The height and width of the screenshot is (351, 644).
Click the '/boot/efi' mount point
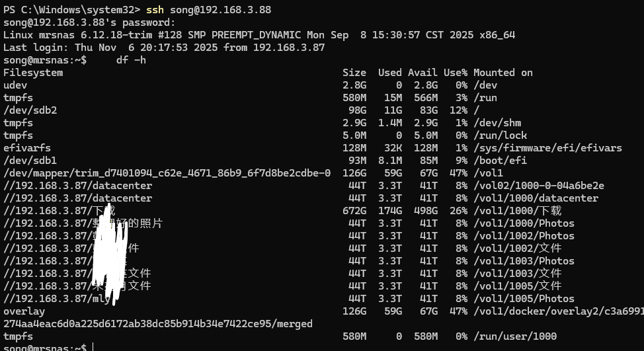click(x=500, y=161)
